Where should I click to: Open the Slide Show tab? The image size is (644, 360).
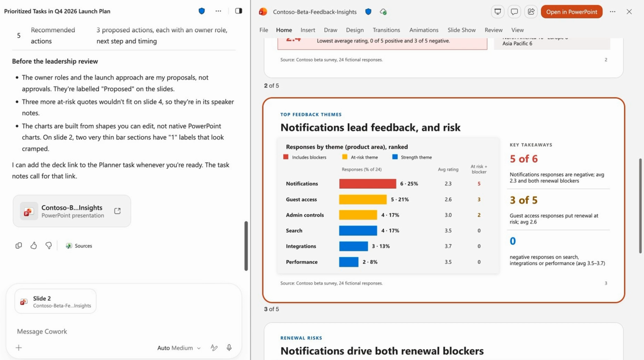tap(462, 30)
